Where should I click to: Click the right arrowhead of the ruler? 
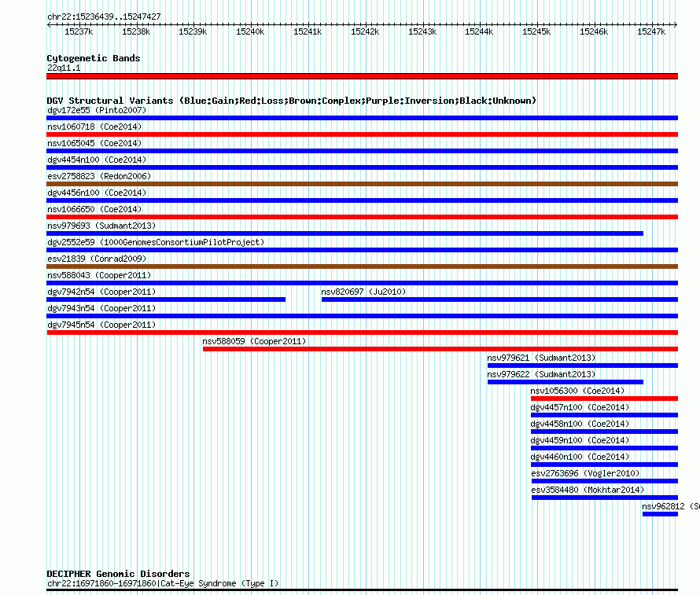676,25
